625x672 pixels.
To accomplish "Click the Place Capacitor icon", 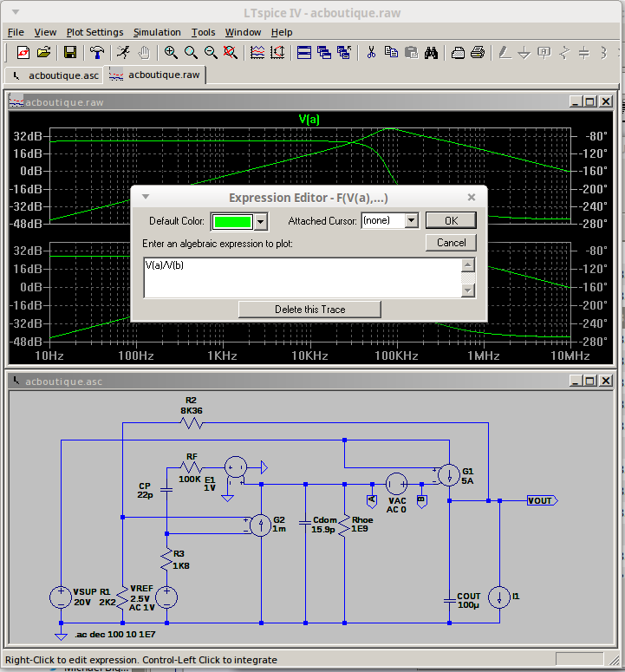I will [584, 53].
